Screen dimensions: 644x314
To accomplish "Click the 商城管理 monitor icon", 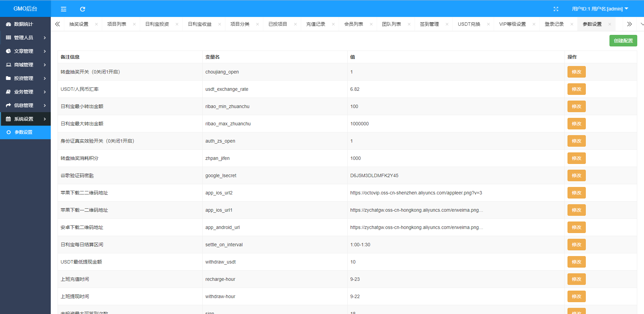I will coord(8,65).
